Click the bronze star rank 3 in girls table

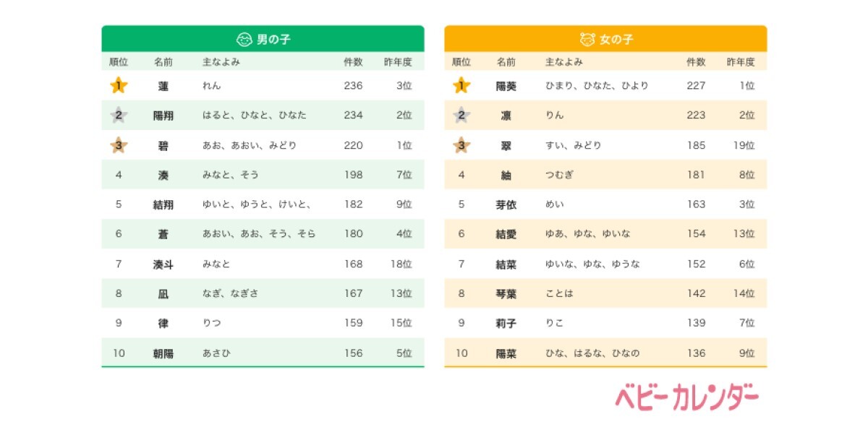[461, 145]
